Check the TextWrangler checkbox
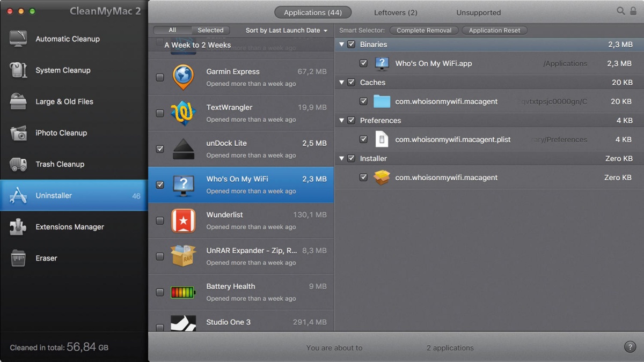This screenshot has width=644, height=362. 160,113
